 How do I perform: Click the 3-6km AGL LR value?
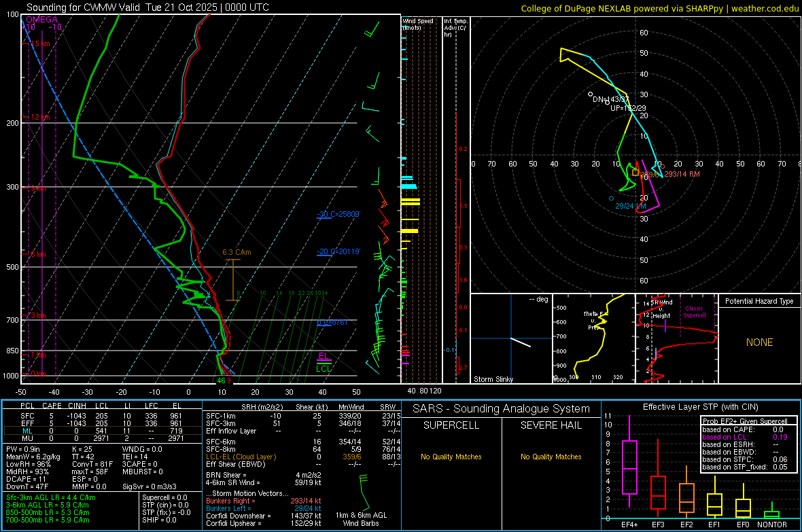click(x=48, y=505)
